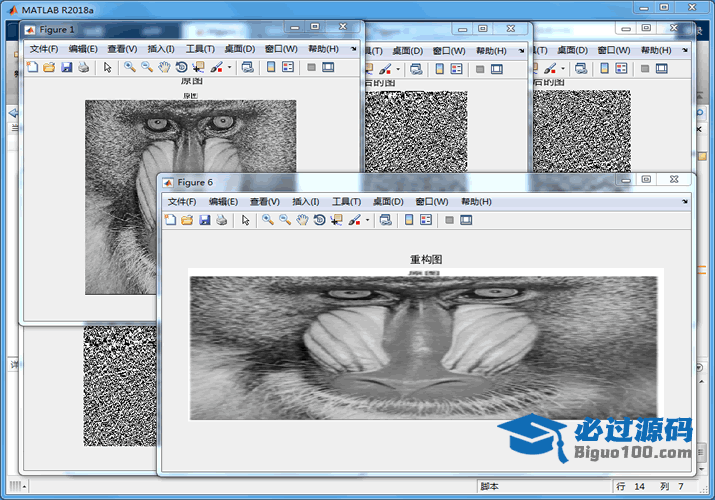This screenshot has height=500, width=715.
Task: Open 窗口(W) menu in Figure 6
Action: tap(431, 201)
